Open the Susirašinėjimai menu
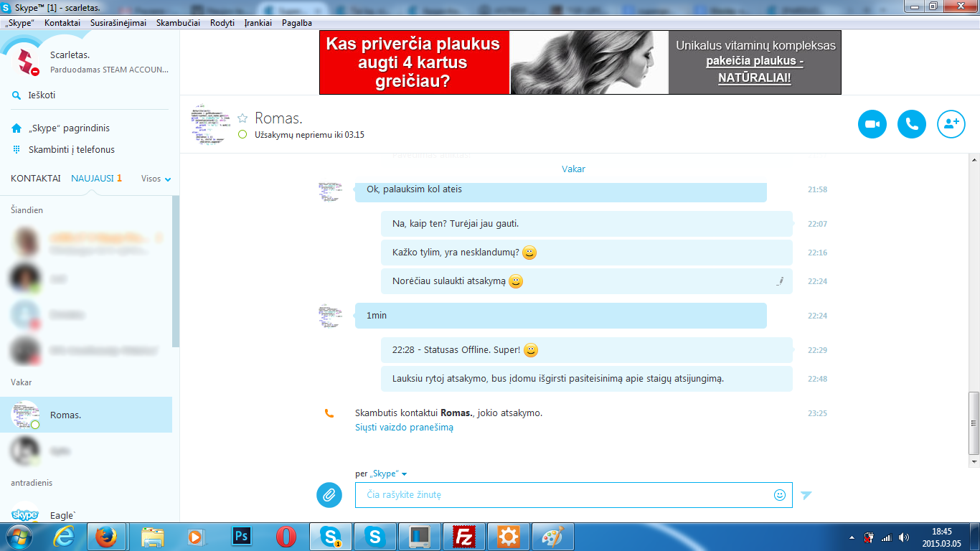 [118, 23]
